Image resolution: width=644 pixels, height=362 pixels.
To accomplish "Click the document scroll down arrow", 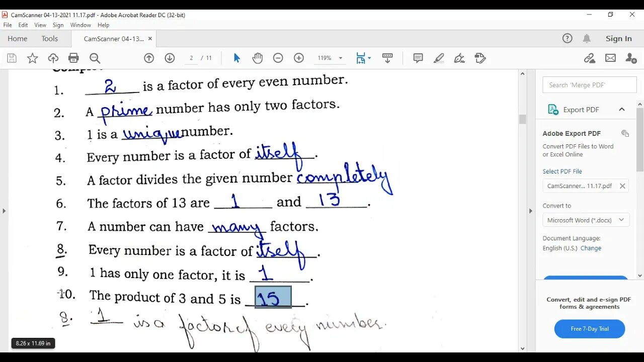I will (x=522, y=348).
